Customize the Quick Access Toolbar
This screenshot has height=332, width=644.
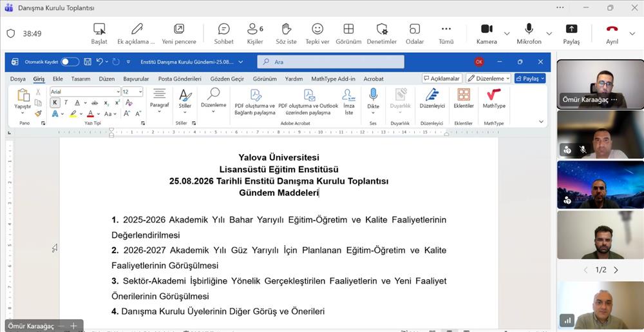129,62
